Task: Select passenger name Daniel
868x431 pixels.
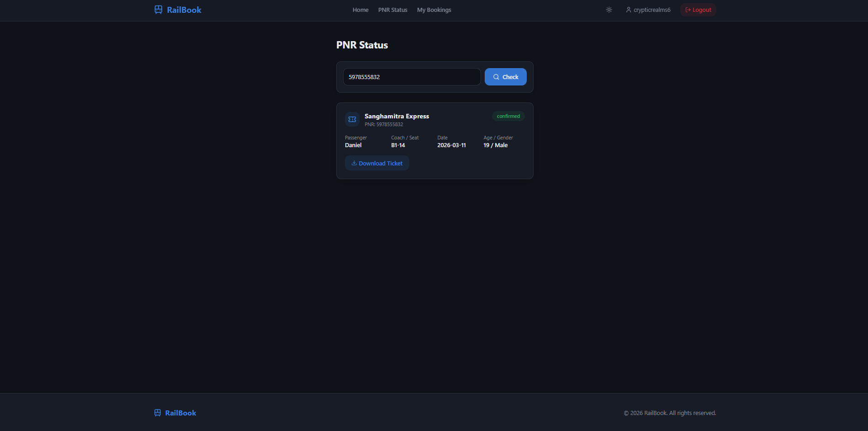Action: [x=353, y=145]
